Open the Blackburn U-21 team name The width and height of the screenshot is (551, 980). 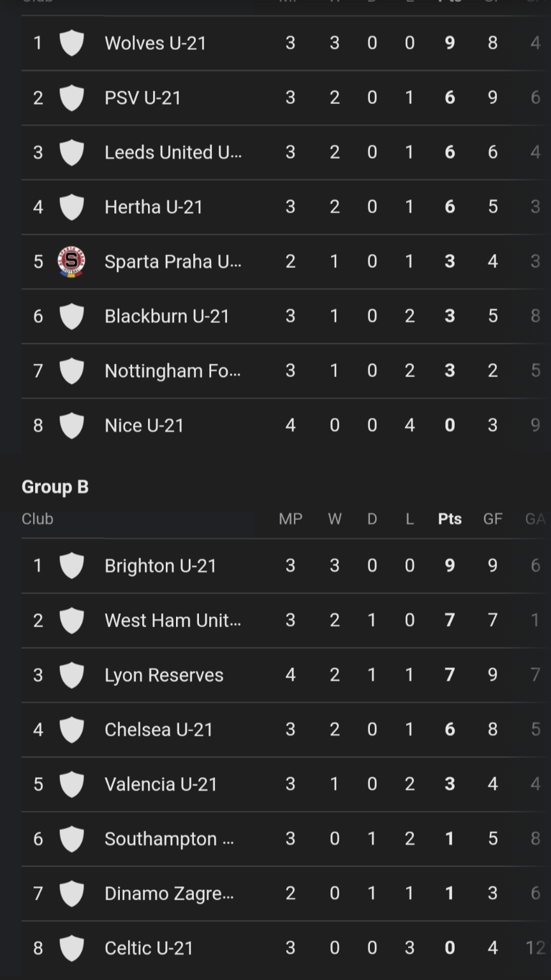click(166, 316)
